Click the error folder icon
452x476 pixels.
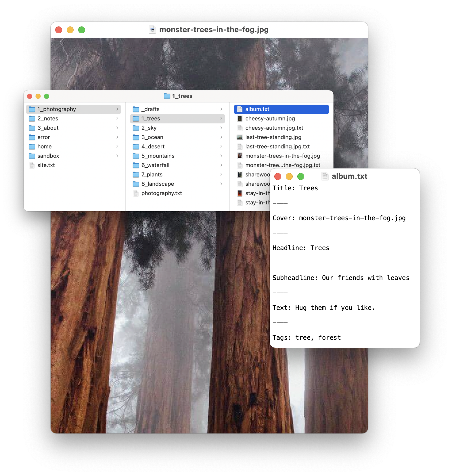tap(32, 137)
